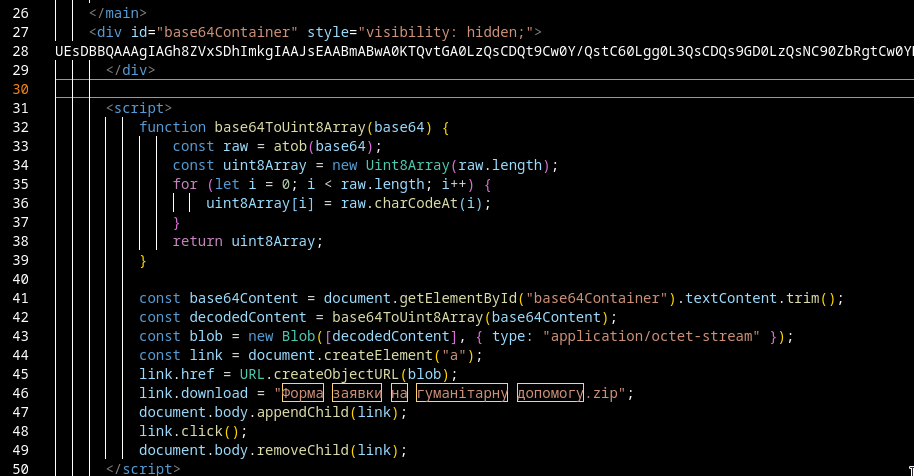Click link.href on line 45
The height and width of the screenshot is (476, 914).
(177, 374)
